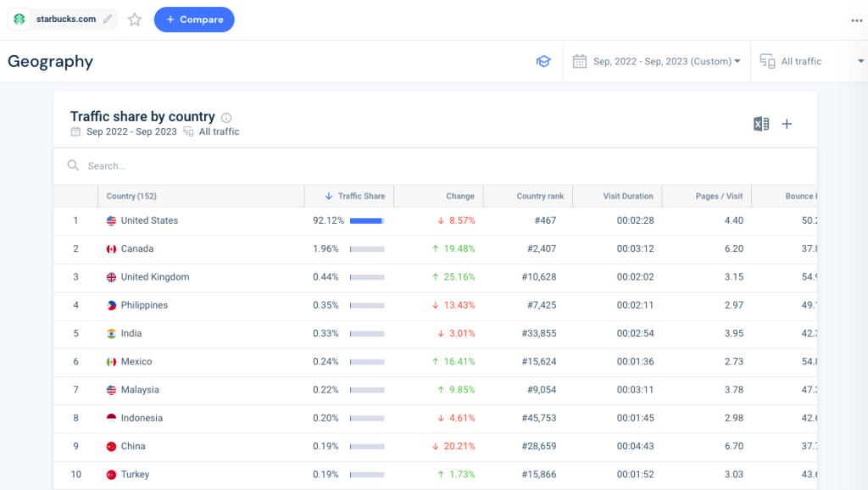
Task: Open the Sep 2022 - Sep 2023 date dropdown
Action: pos(661,61)
